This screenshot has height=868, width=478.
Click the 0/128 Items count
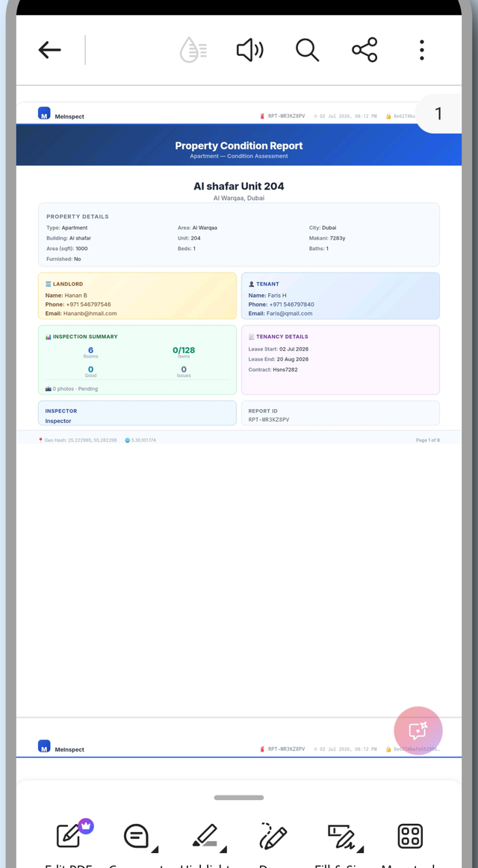tap(184, 352)
